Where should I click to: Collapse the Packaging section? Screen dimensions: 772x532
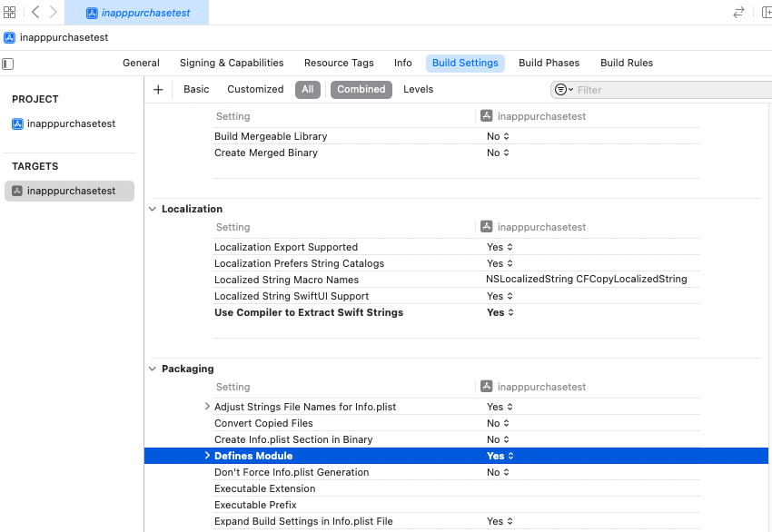click(x=152, y=369)
